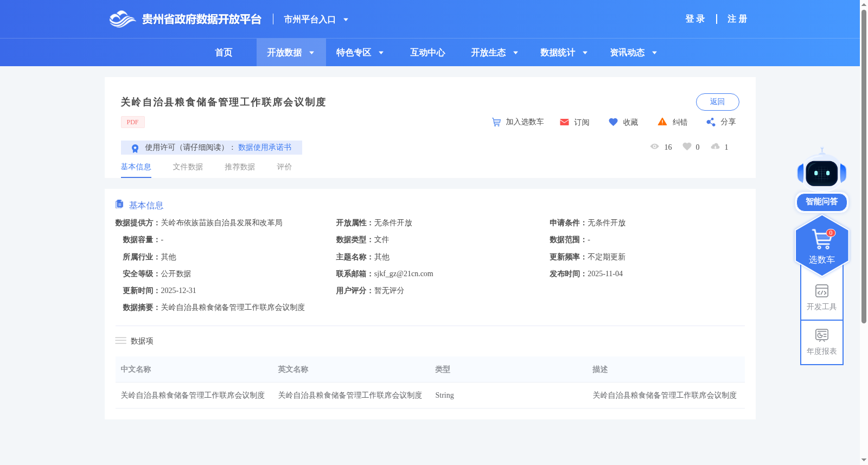Expand the 数据统计 menu arrow
This screenshot has height=465, width=868.
[x=585, y=53]
